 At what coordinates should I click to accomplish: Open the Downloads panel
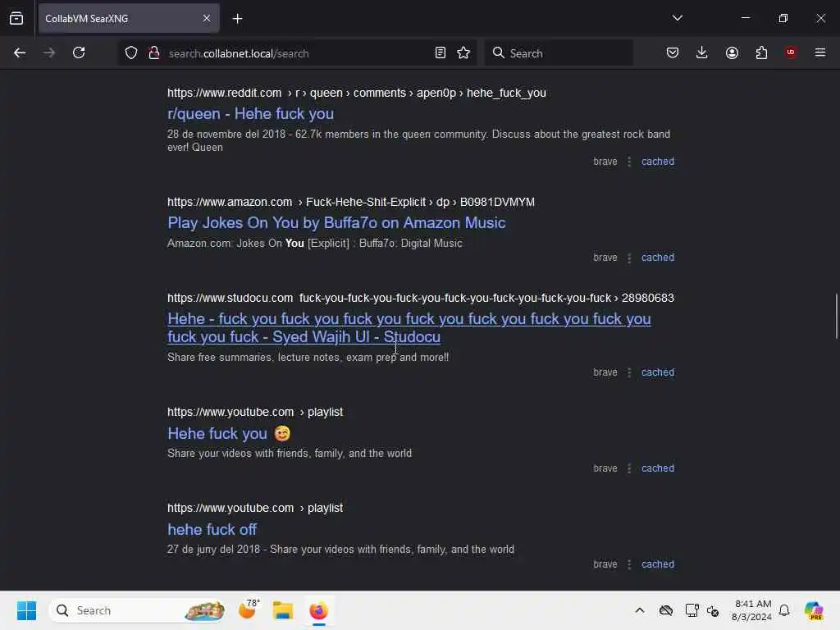pos(702,52)
